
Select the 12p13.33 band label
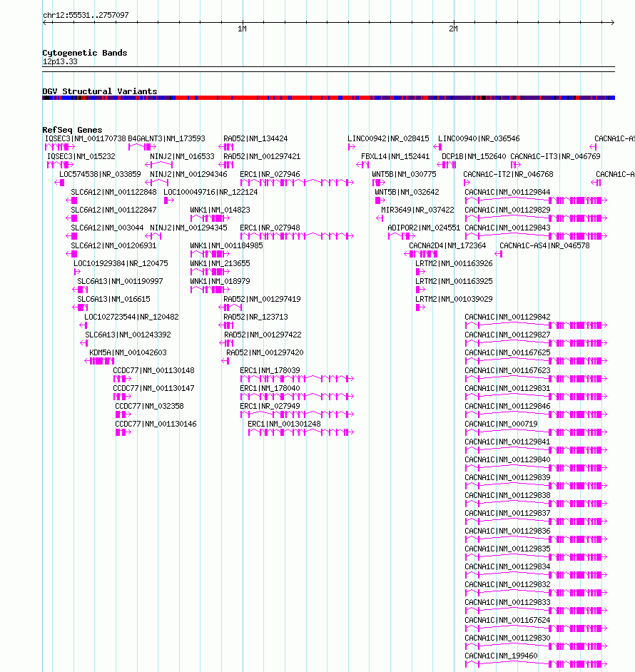click(60, 62)
